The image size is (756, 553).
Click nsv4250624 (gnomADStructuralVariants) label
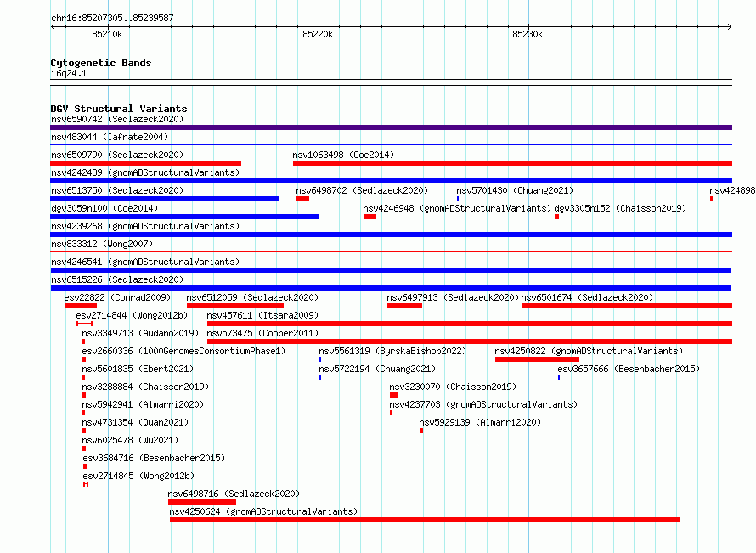[x=263, y=511]
